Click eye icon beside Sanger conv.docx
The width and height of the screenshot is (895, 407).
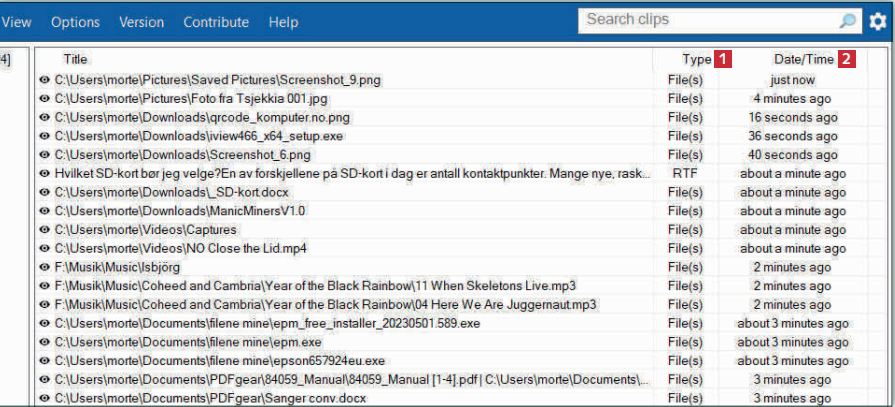44,398
